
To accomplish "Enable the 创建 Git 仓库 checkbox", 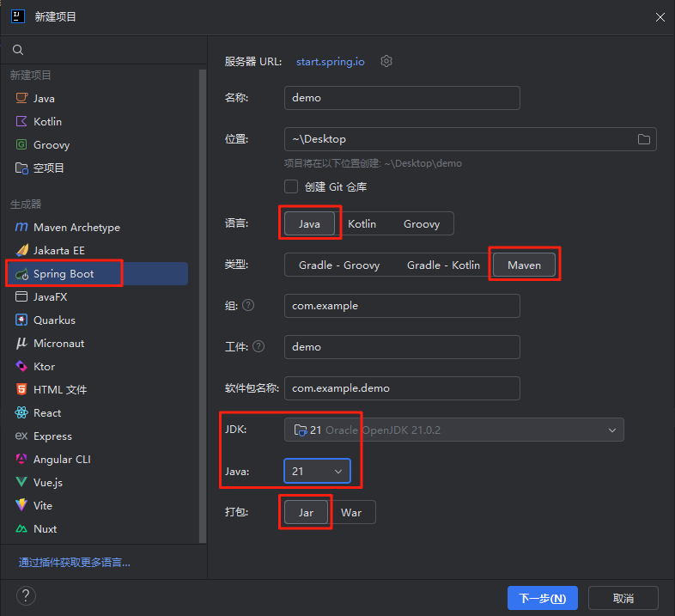I will pyautogui.click(x=291, y=186).
